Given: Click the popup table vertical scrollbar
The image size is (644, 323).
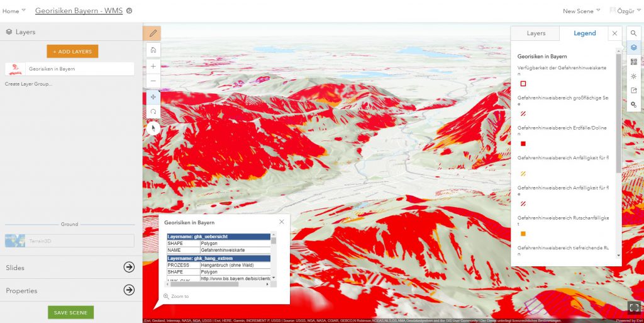Looking at the screenshot, I should click(274, 241).
